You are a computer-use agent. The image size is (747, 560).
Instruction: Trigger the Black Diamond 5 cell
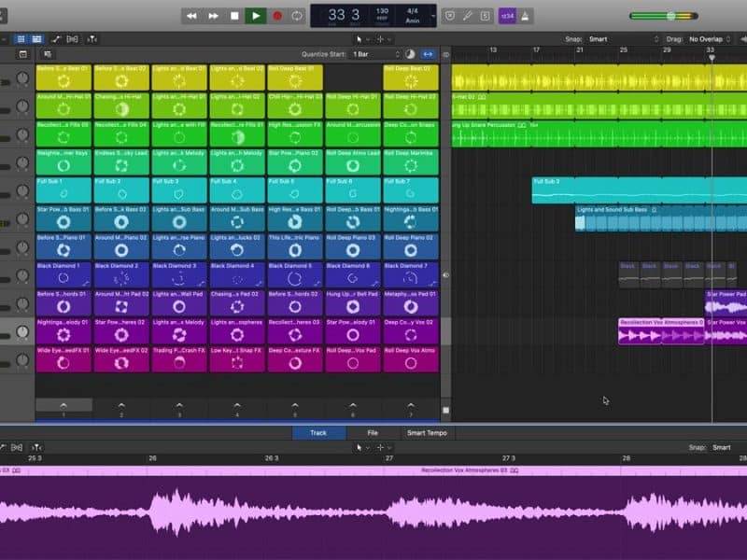coord(295,274)
